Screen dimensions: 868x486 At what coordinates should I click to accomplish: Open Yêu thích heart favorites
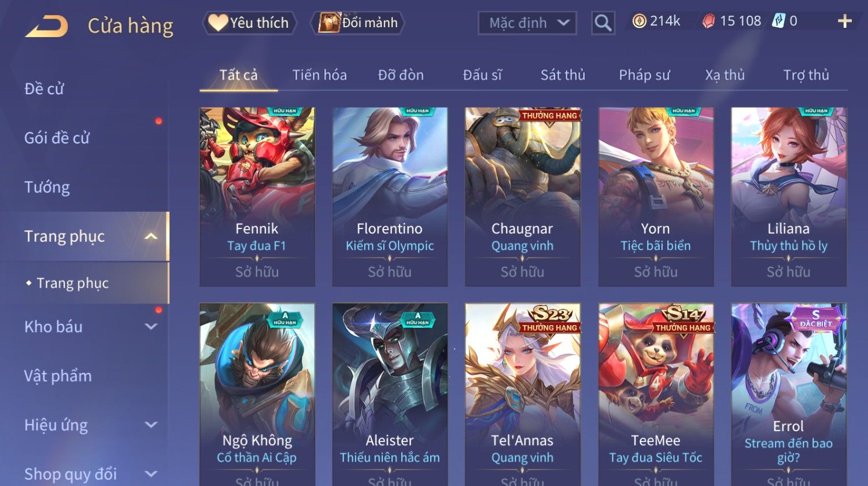coord(249,23)
